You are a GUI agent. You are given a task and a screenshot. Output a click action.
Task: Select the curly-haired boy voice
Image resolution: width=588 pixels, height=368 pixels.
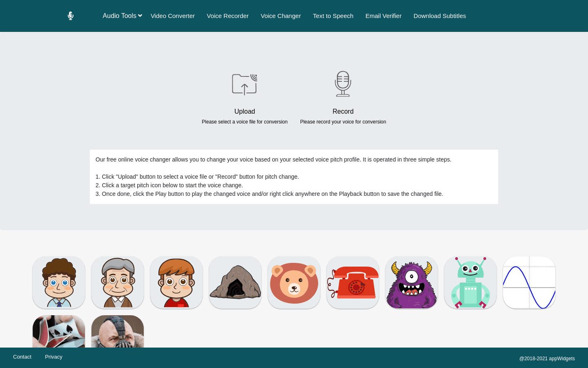click(x=59, y=283)
